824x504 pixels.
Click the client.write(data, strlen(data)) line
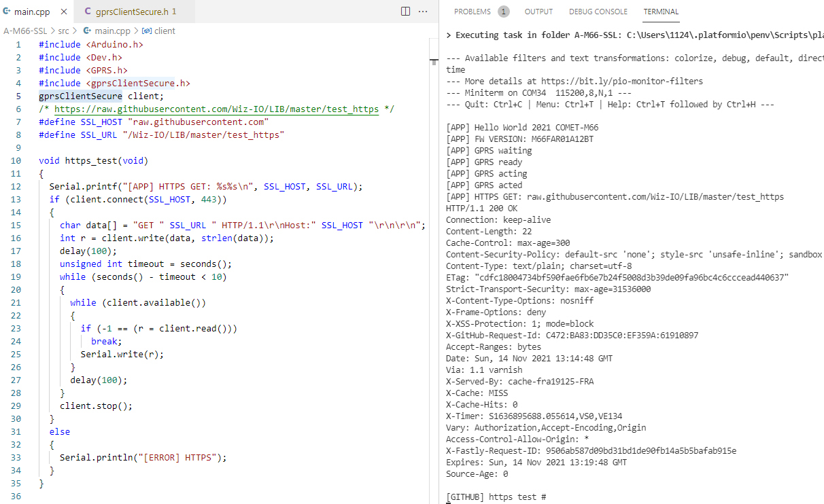(x=167, y=238)
